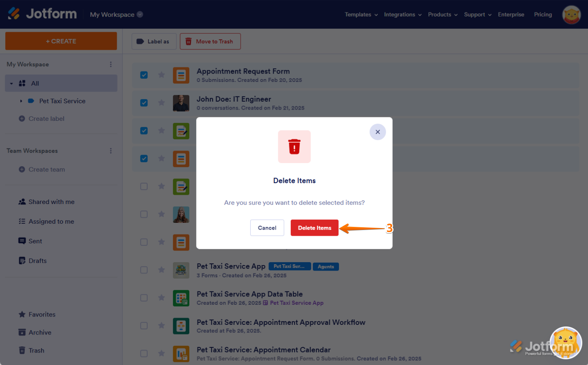
Task: Open the Archive folder
Action: (35, 332)
